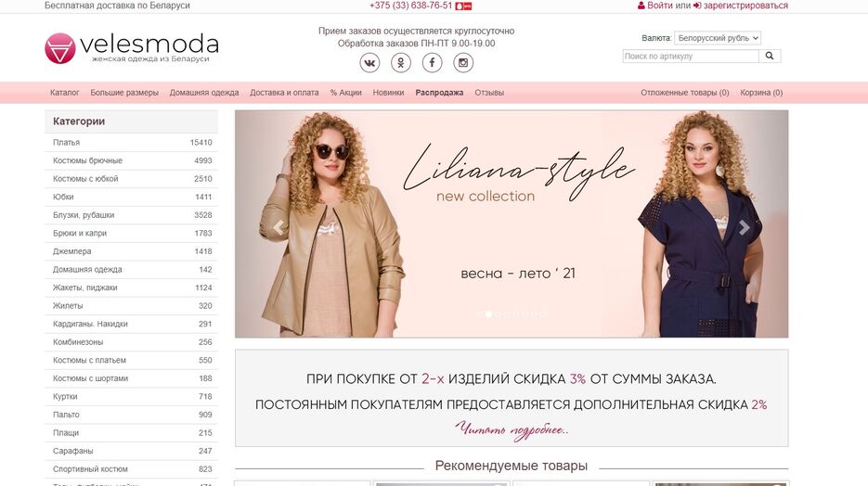Focus the Поиск по артикулу search field
Image resolution: width=868 pixels, height=486 pixels.
tap(691, 56)
